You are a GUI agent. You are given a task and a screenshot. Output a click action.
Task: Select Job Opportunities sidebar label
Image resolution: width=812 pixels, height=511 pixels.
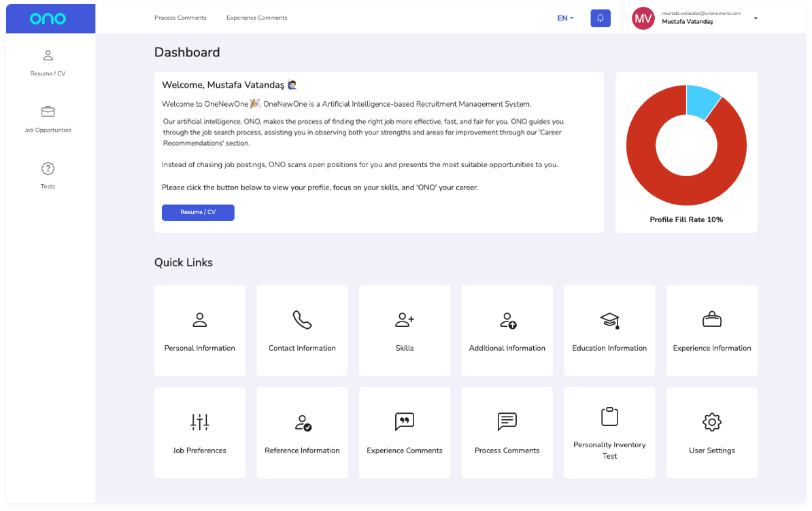(x=48, y=130)
